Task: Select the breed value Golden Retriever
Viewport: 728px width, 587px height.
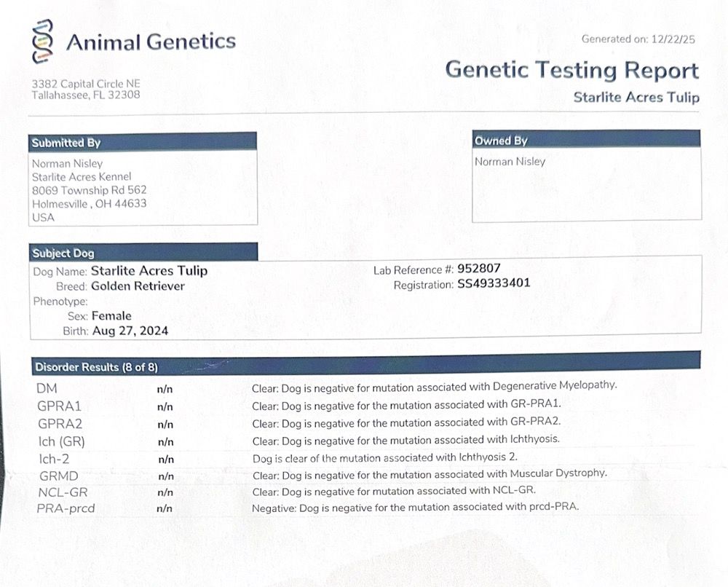Action: click(x=138, y=286)
